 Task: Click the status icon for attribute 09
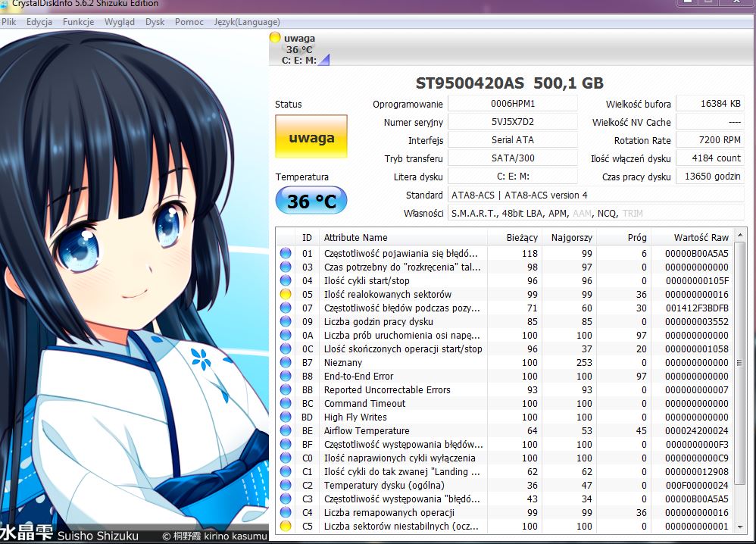(x=286, y=321)
